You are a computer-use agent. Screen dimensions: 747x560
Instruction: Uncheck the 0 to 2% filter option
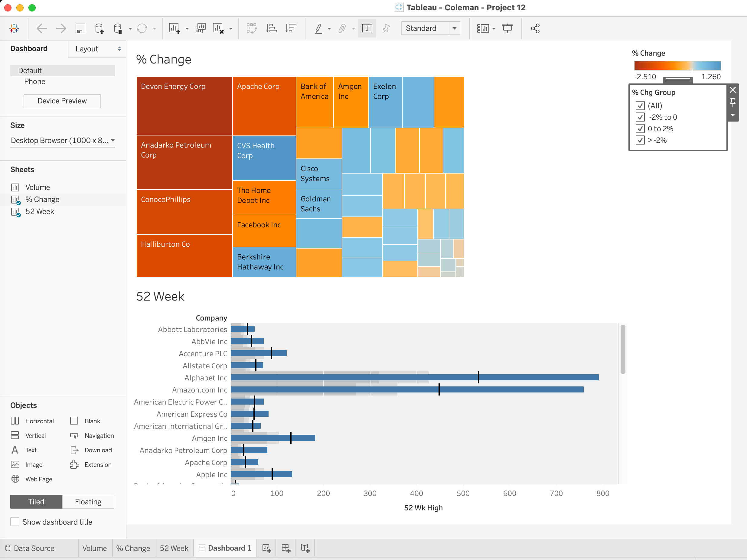640,129
